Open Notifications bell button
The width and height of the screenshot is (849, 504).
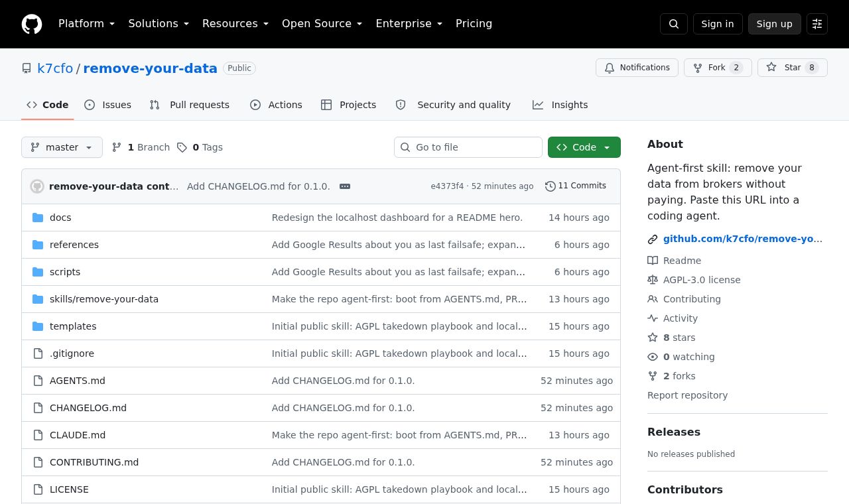click(x=637, y=68)
